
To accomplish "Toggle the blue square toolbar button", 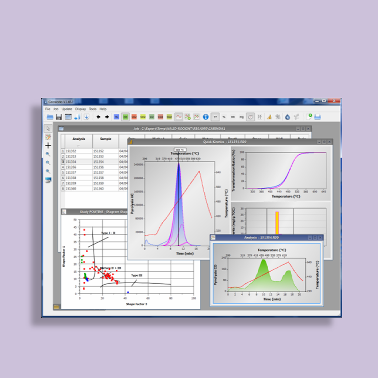I will [116, 117].
